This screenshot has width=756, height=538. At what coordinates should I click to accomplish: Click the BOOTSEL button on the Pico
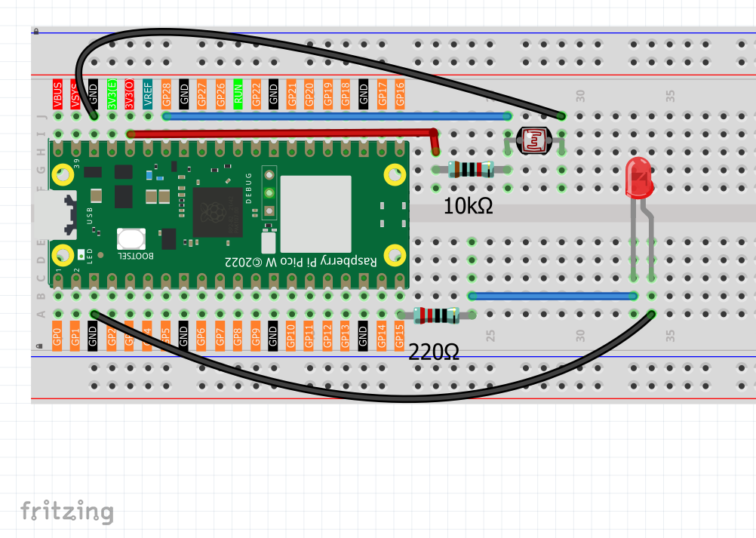point(131,239)
